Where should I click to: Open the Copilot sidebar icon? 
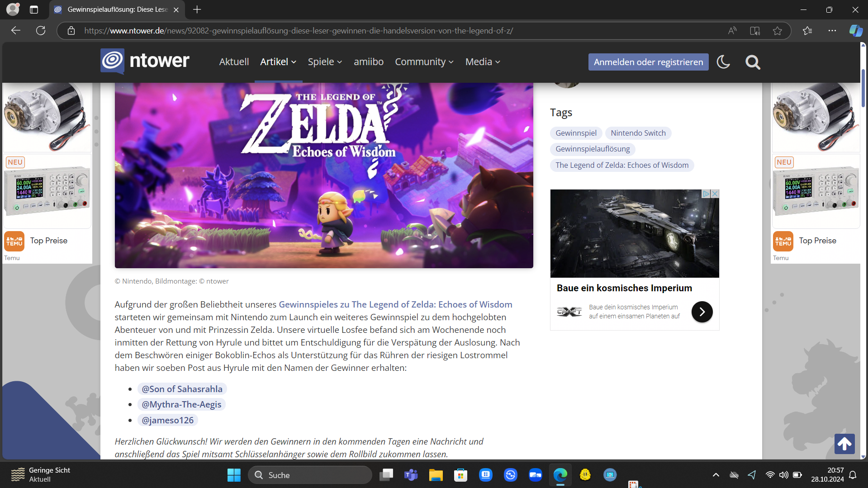855,31
